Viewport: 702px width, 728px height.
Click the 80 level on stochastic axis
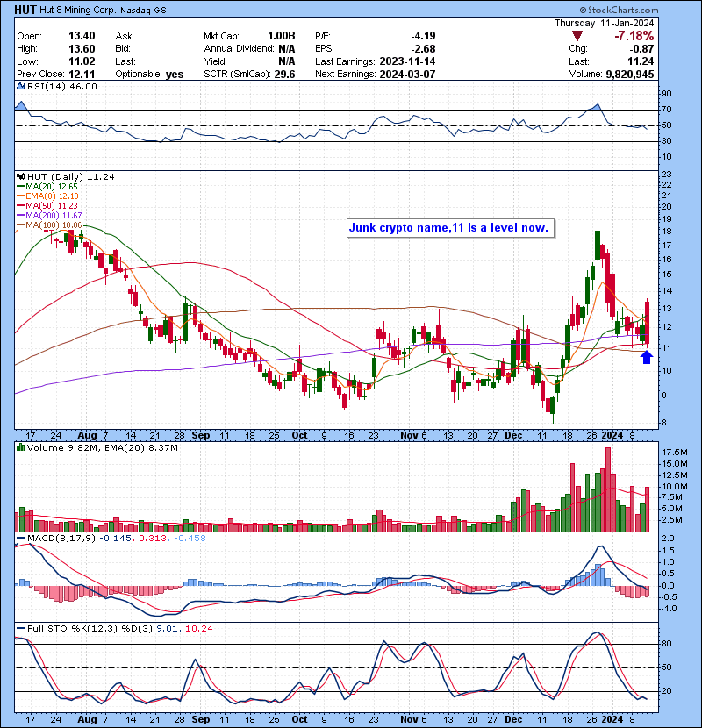click(x=666, y=644)
